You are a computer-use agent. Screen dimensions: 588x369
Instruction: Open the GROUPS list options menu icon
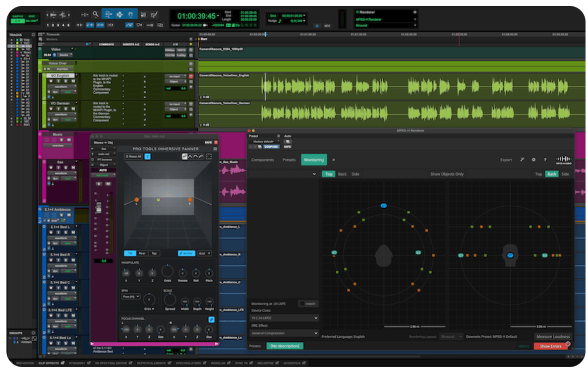[33, 333]
